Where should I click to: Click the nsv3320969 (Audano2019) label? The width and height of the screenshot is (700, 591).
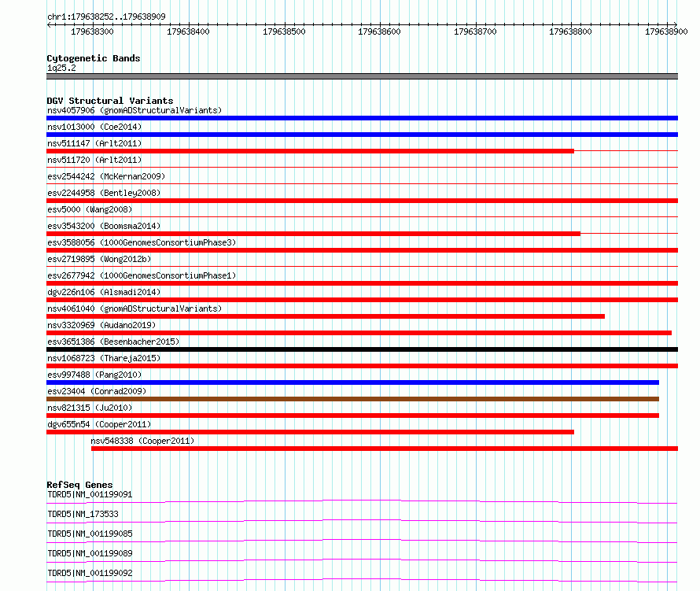point(101,325)
